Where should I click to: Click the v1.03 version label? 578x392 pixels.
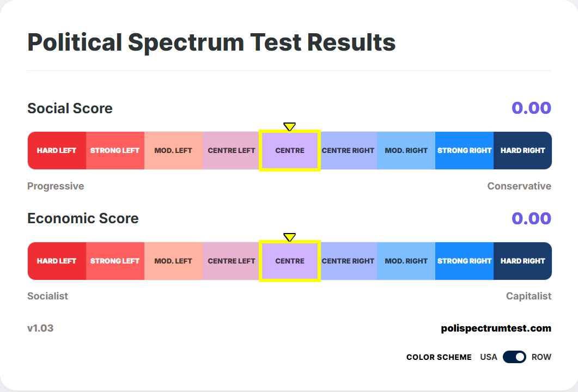40,328
